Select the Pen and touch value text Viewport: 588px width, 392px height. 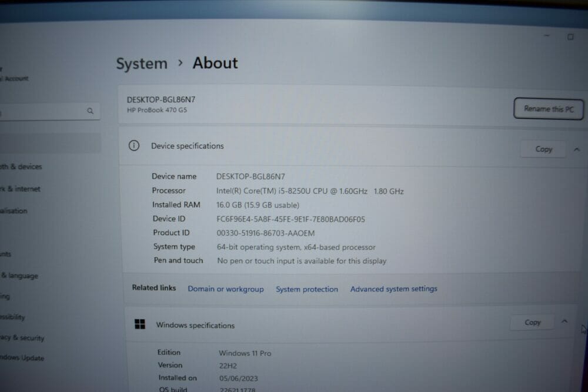pyautogui.click(x=302, y=261)
